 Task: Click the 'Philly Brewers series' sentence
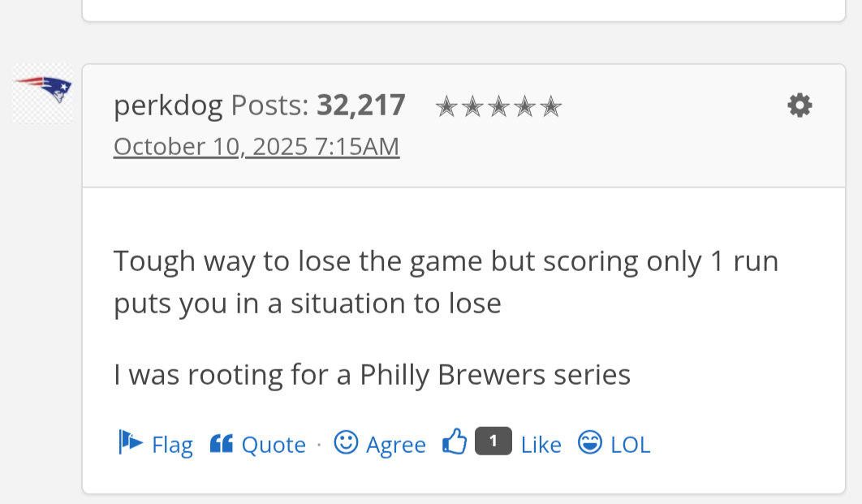point(372,374)
